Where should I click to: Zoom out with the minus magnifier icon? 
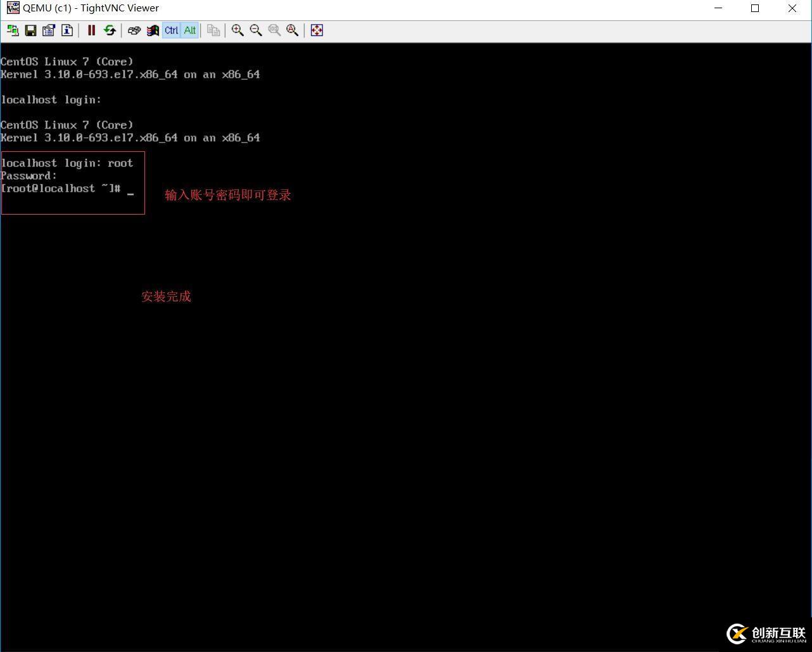tap(256, 30)
